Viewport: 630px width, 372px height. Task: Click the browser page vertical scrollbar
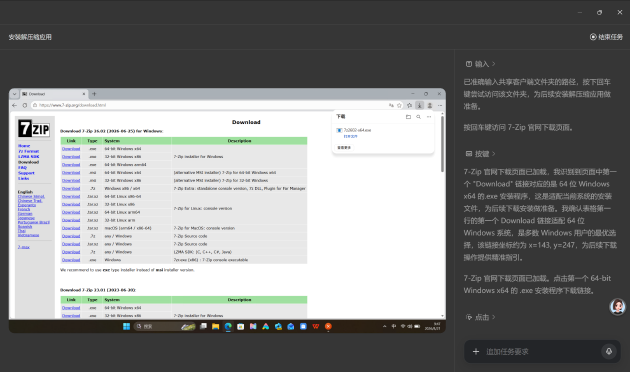[443, 144]
